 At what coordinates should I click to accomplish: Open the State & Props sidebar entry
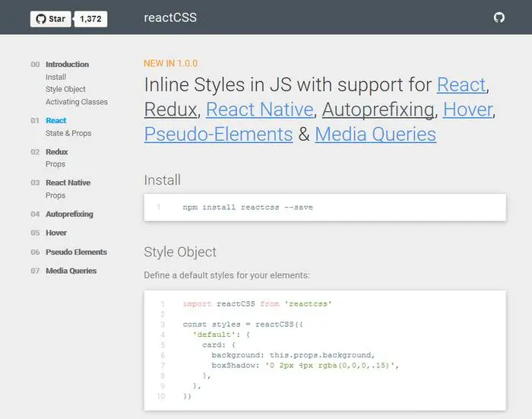click(68, 133)
